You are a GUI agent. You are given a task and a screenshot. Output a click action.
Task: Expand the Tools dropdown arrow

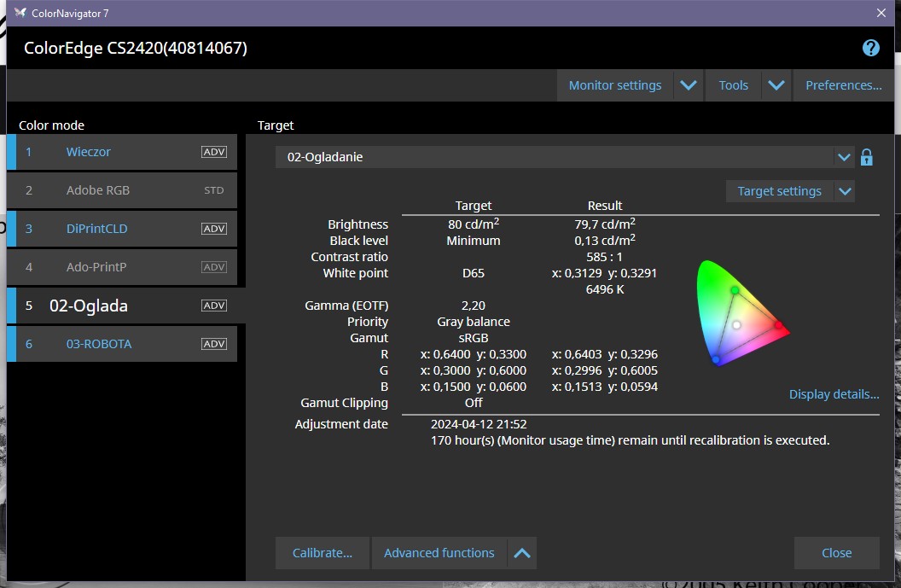[775, 85]
